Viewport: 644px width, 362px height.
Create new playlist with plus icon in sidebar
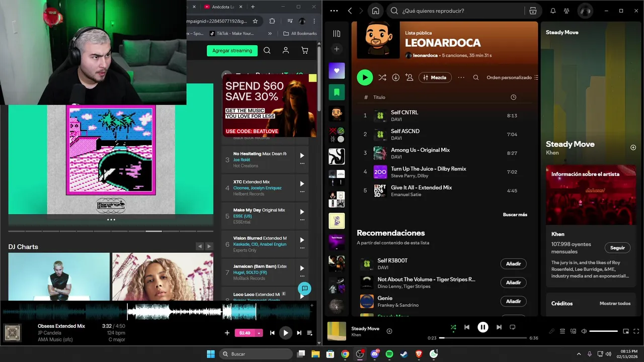[x=337, y=49]
